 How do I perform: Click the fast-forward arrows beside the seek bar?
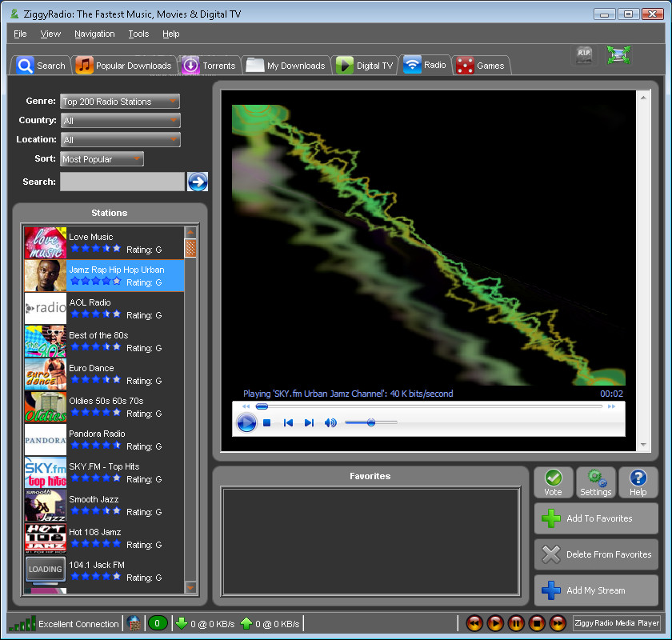pyautogui.click(x=611, y=406)
